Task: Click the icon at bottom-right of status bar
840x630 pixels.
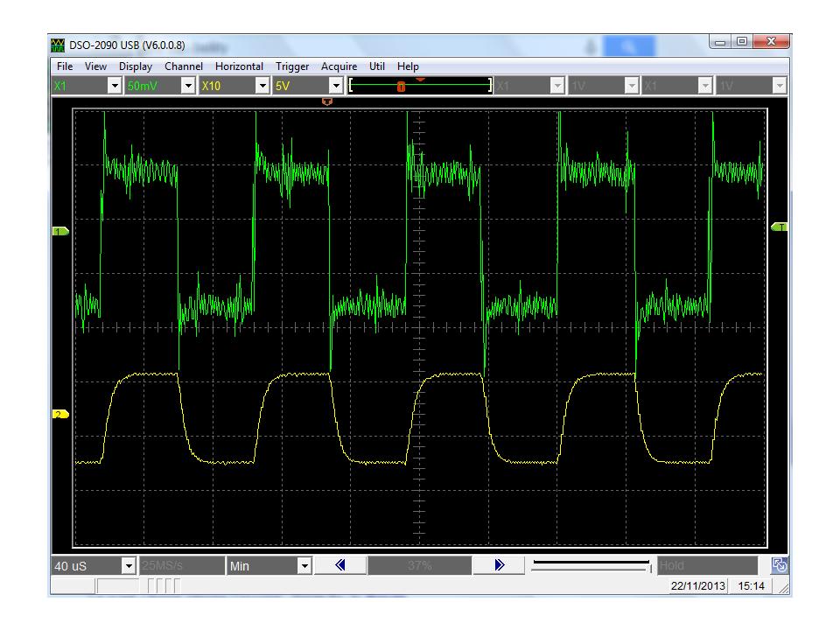Action: tap(780, 566)
